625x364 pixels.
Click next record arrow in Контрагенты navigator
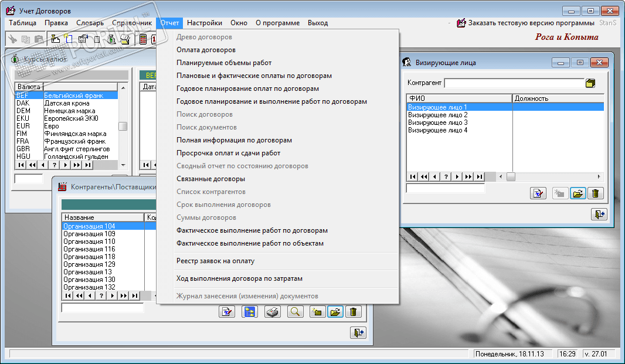(x=113, y=295)
